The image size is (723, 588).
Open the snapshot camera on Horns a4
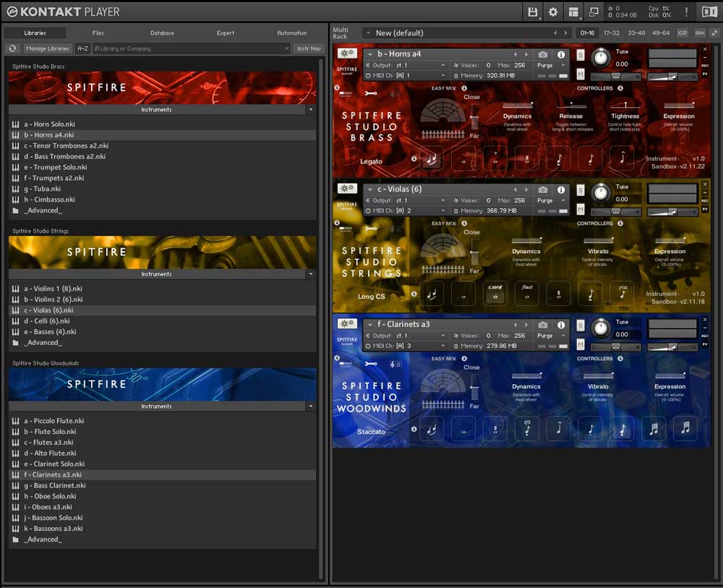[x=543, y=54]
